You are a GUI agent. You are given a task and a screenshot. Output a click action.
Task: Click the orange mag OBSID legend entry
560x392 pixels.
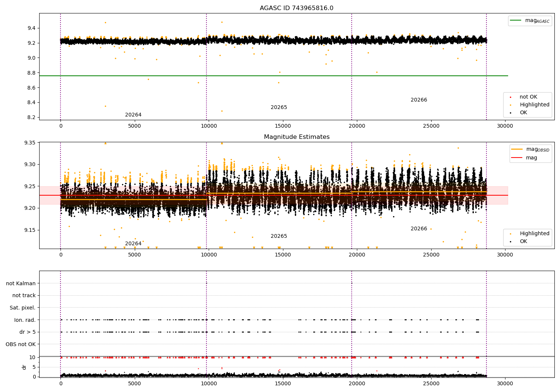point(530,149)
